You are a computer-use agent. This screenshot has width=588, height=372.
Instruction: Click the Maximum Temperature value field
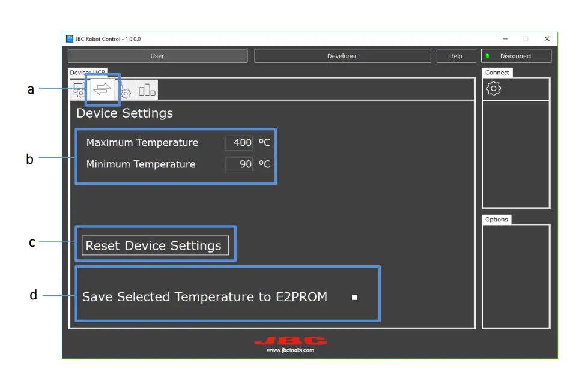[238, 143]
